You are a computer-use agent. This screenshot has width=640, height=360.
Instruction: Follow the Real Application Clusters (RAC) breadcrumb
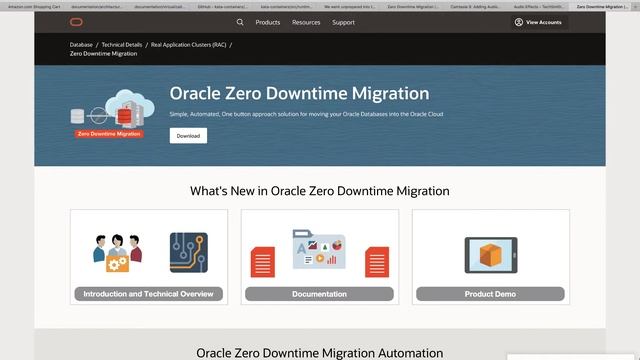pos(188,44)
